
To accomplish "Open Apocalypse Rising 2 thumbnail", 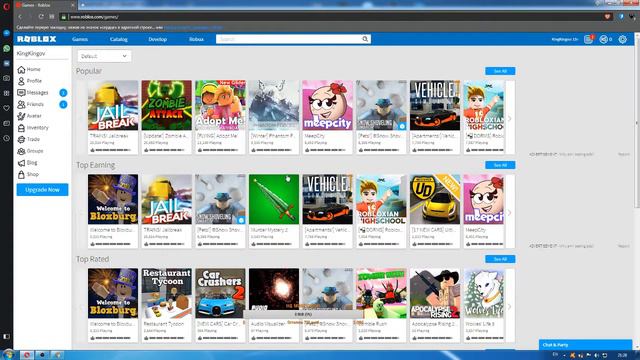I will 435,293.
